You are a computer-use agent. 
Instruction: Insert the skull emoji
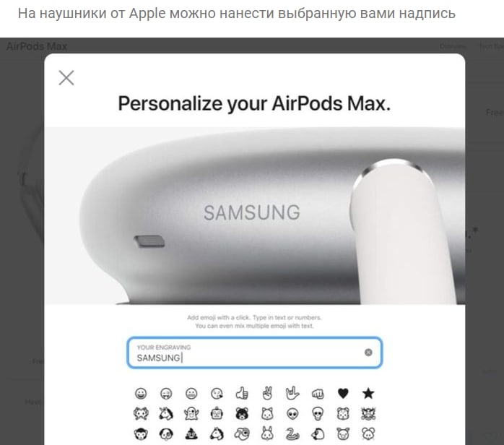click(x=318, y=414)
